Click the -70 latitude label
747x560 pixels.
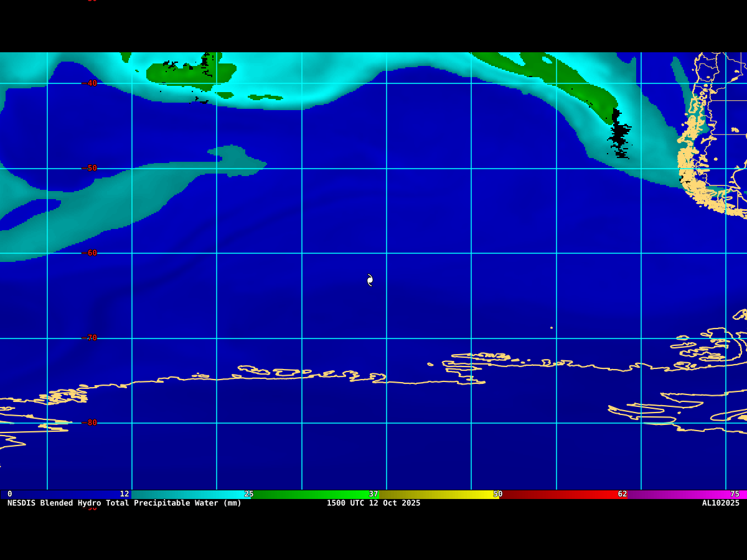(x=90, y=338)
